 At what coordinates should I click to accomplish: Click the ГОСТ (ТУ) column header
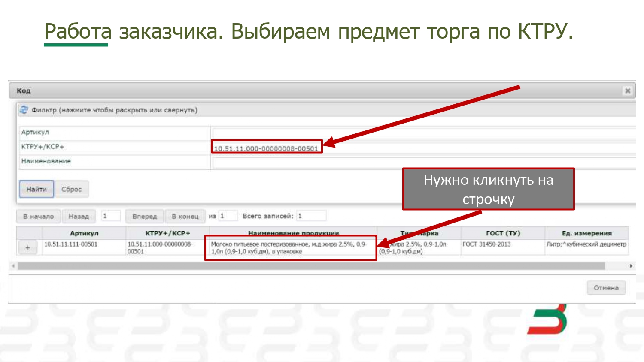pos(502,233)
